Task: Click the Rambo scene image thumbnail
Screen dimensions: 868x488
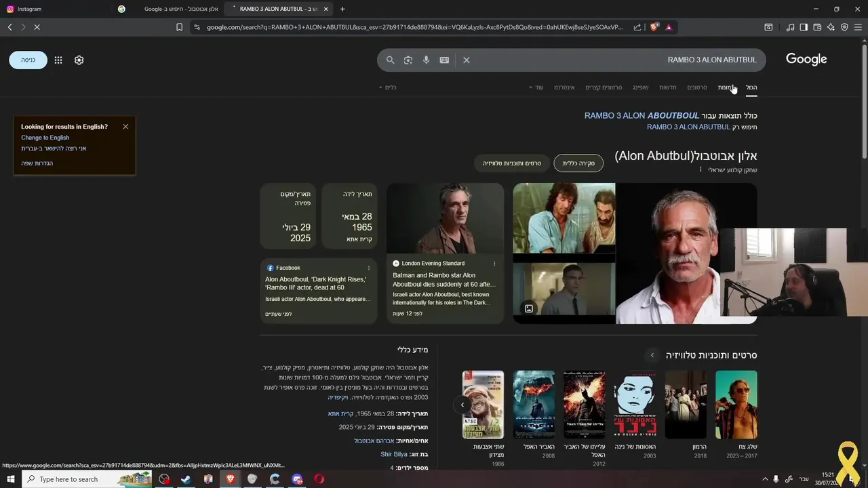Action: (x=564, y=218)
